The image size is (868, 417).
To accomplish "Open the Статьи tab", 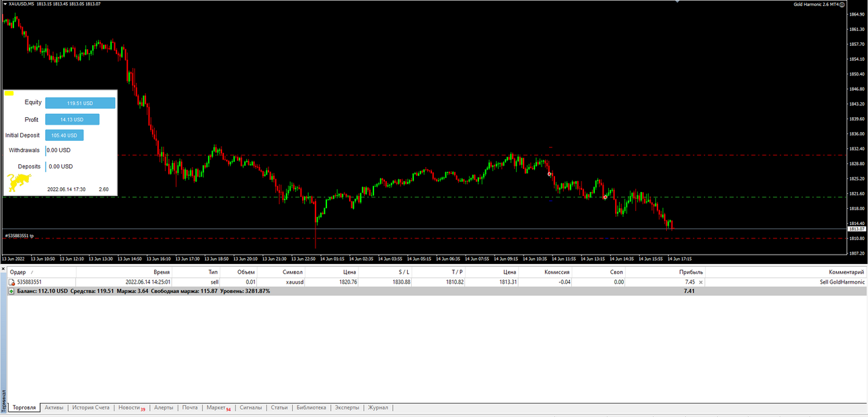I will (x=279, y=408).
